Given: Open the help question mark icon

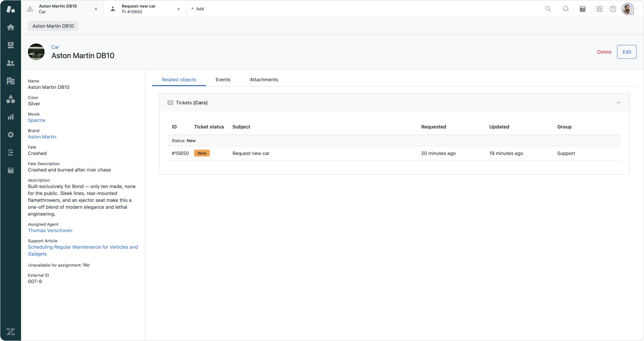Looking at the screenshot, I should (x=613, y=9).
